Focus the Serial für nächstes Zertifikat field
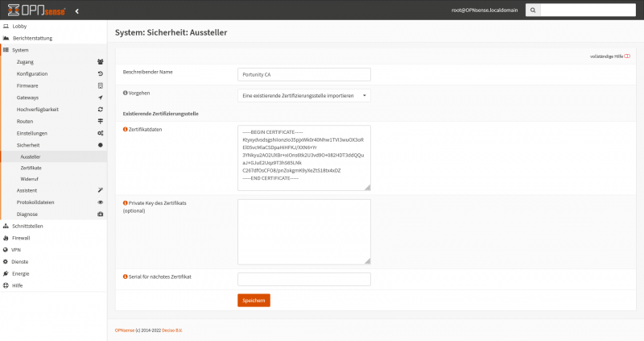 pyautogui.click(x=304, y=279)
